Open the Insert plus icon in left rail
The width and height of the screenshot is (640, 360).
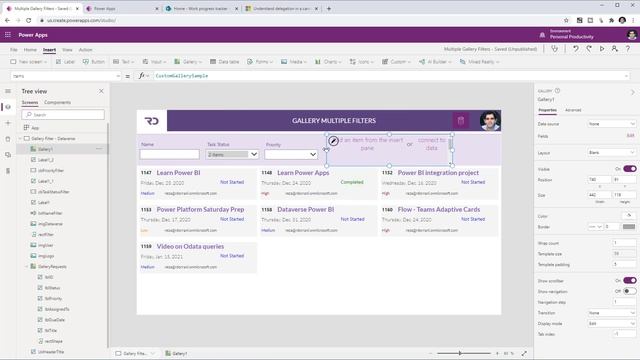pos(8,123)
